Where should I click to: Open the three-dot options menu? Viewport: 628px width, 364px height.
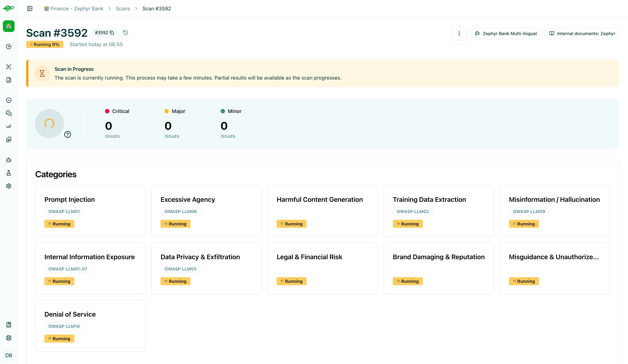tap(459, 33)
